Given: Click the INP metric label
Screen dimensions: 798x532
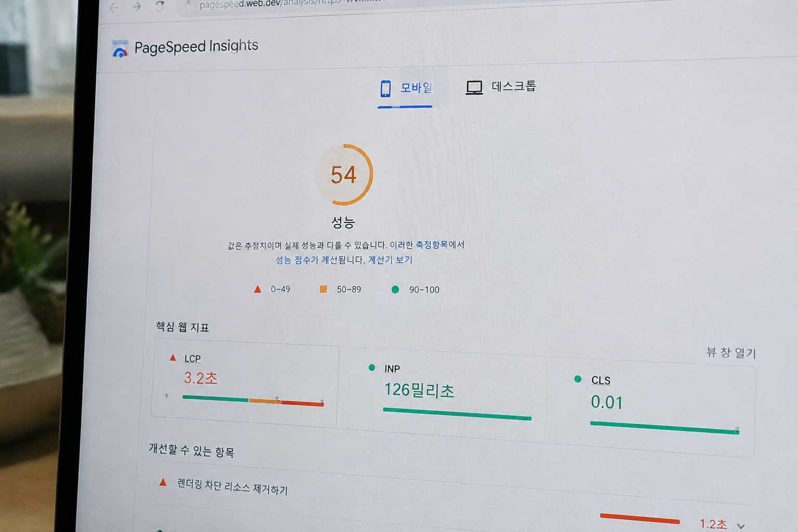Looking at the screenshot, I should [x=392, y=369].
